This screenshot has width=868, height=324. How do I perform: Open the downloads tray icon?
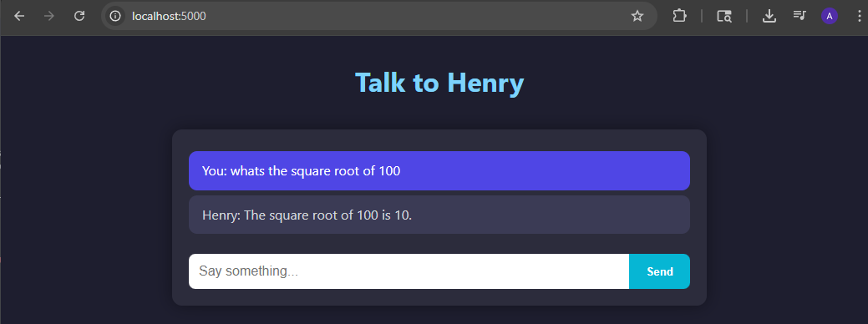tap(769, 16)
